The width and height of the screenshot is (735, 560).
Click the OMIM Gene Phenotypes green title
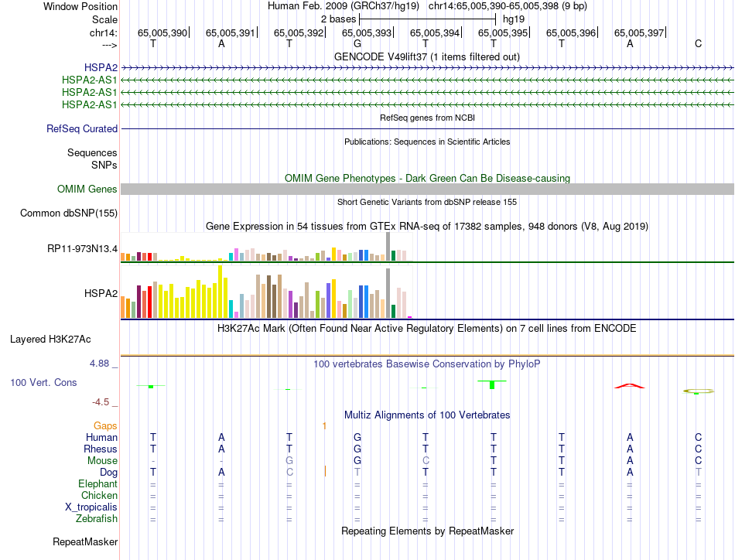[427, 179]
